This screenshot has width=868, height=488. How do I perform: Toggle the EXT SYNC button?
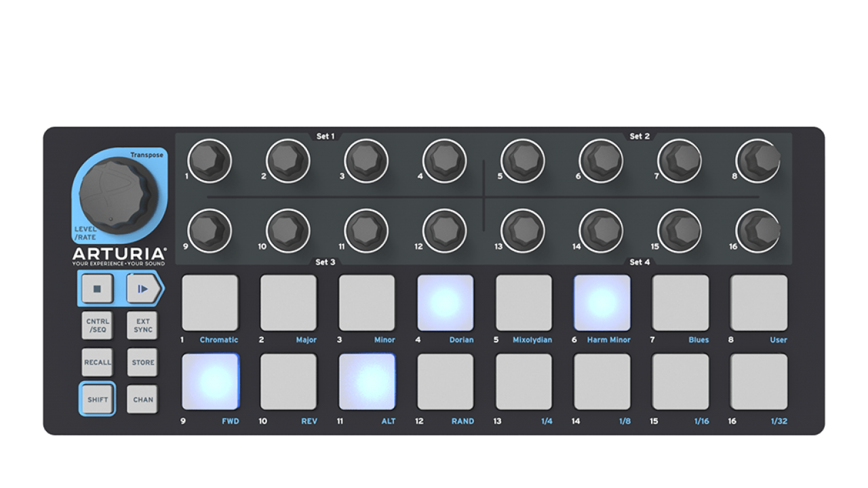pos(143,325)
